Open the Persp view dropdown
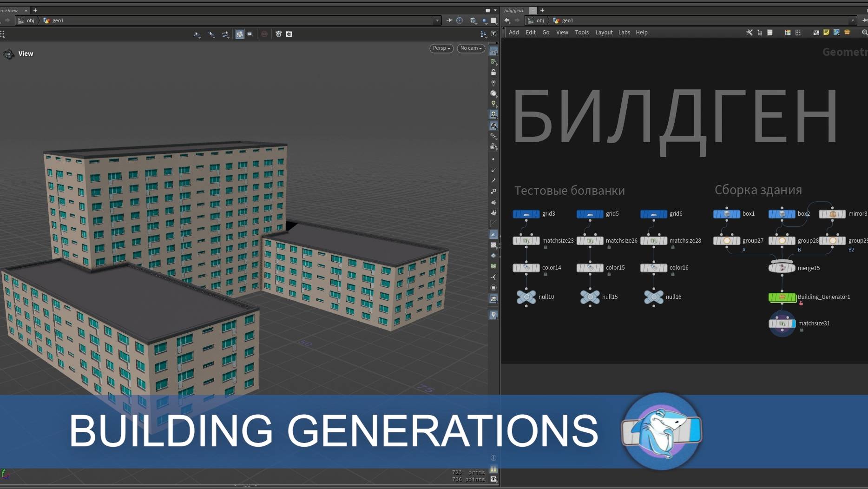Viewport: 868px width, 489px height. pyautogui.click(x=441, y=48)
